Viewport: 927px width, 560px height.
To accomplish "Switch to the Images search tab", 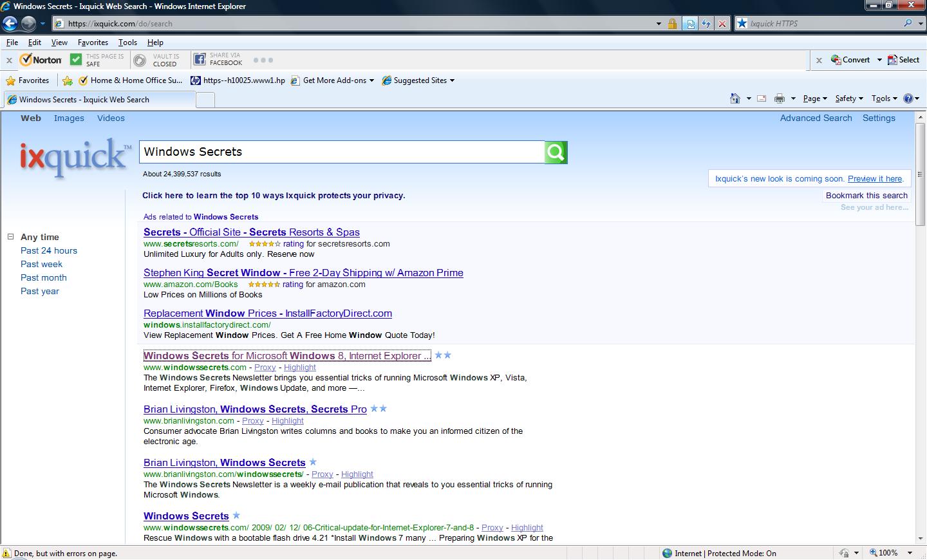I will pyautogui.click(x=69, y=118).
